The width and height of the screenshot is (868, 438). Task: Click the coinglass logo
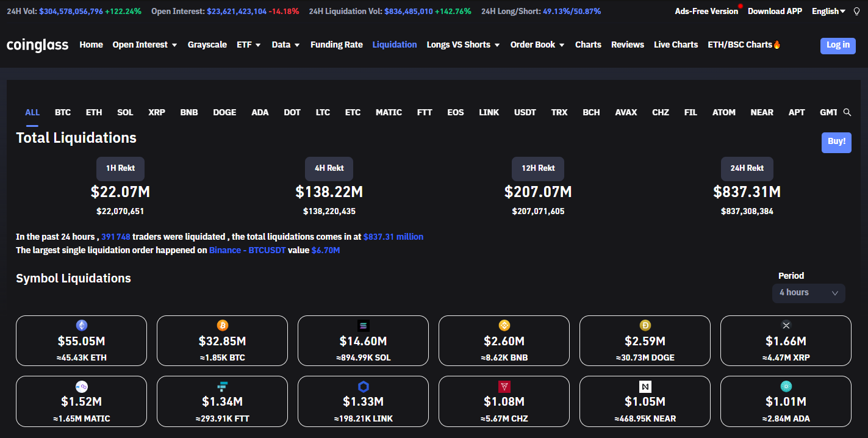coord(38,45)
